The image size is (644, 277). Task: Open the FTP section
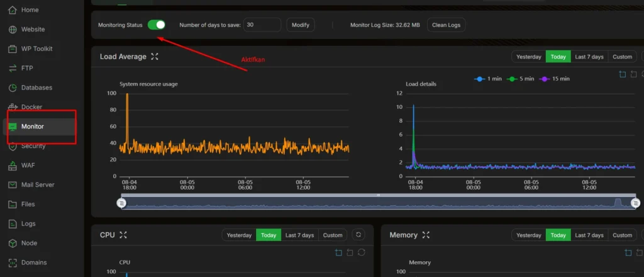point(26,68)
